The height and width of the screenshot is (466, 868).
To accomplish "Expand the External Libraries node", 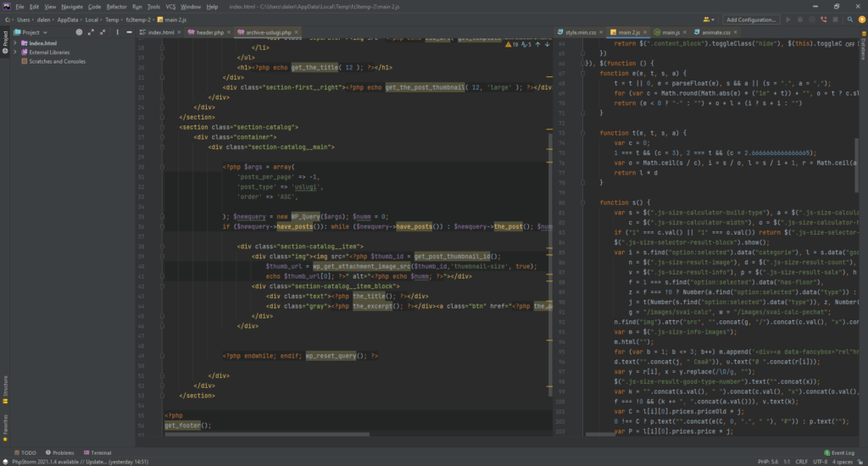I will pyautogui.click(x=15, y=52).
